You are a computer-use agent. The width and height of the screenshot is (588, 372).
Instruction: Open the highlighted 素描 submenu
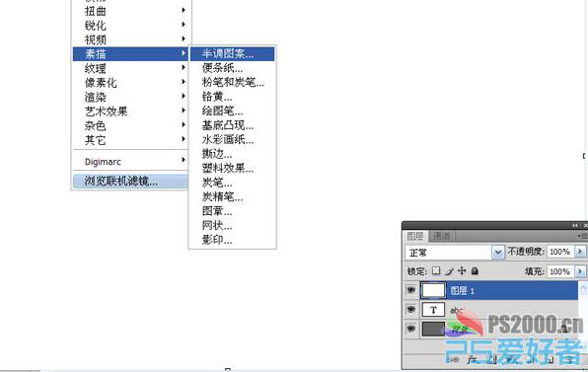[130, 53]
